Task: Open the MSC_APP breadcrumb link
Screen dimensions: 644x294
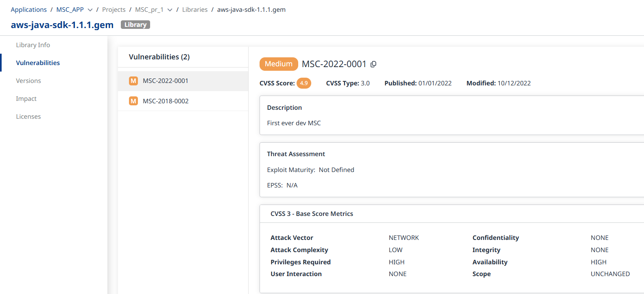Action: [70, 10]
